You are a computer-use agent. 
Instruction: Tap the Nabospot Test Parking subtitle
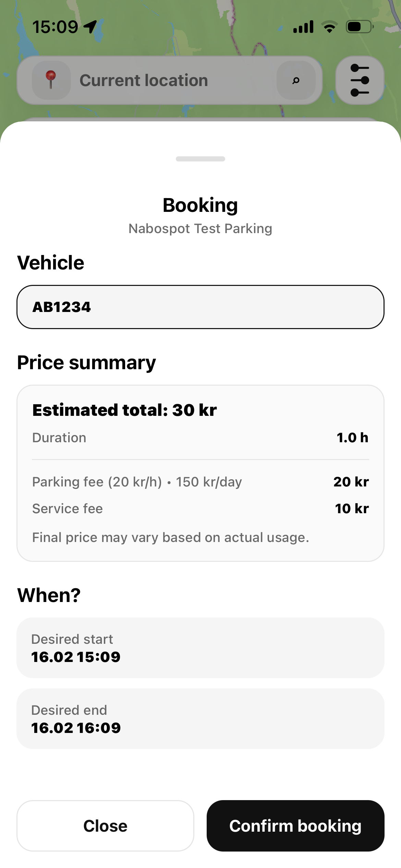[200, 229]
